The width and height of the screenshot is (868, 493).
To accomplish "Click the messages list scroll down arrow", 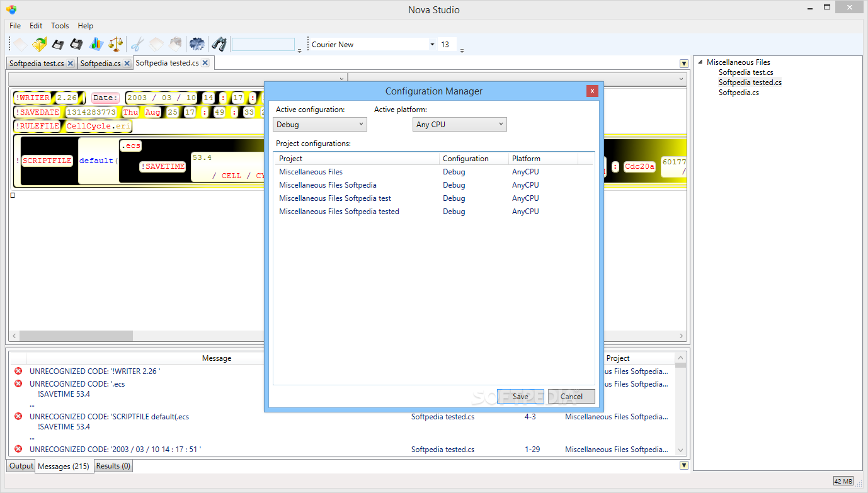I will [x=680, y=450].
